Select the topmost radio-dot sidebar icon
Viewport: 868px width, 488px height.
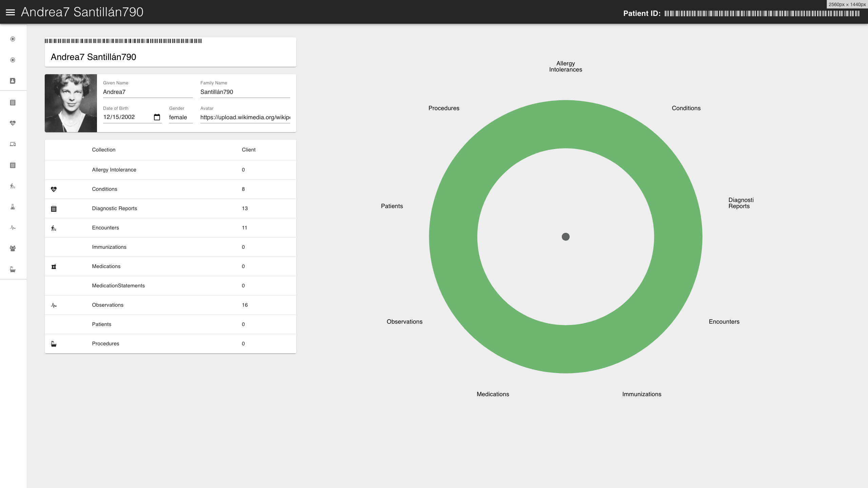click(x=13, y=39)
